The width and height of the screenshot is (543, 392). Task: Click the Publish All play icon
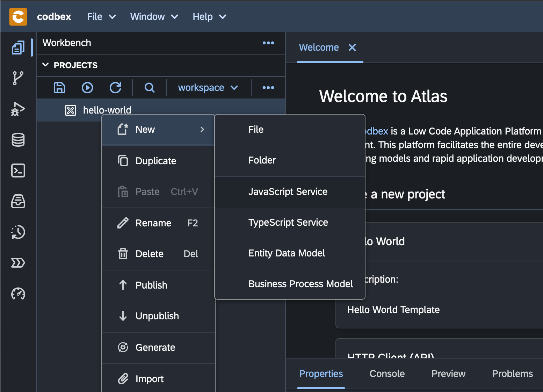tap(87, 87)
